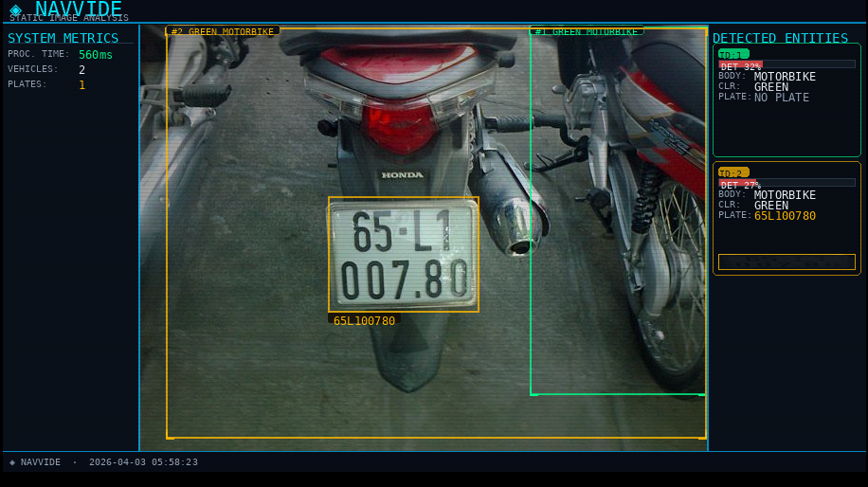Click the DET 27% confidence bar
This screenshot has width=868, height=487.
[x=787, y=184]
